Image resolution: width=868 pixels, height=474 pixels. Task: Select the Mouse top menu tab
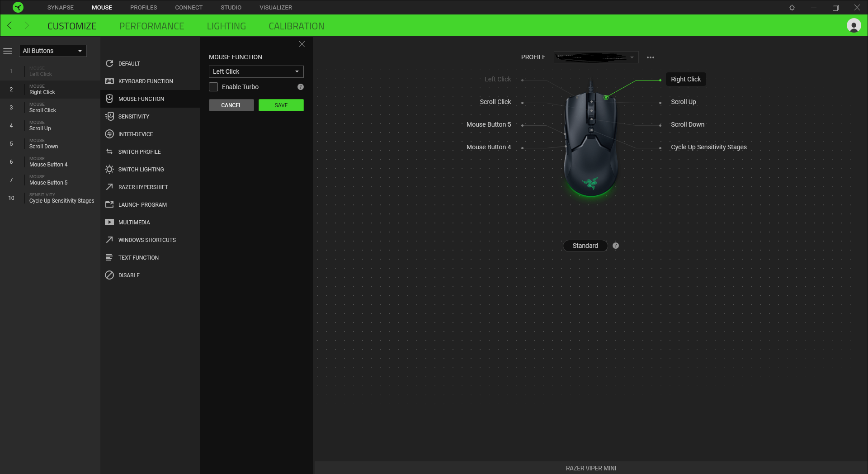(102, 8)
